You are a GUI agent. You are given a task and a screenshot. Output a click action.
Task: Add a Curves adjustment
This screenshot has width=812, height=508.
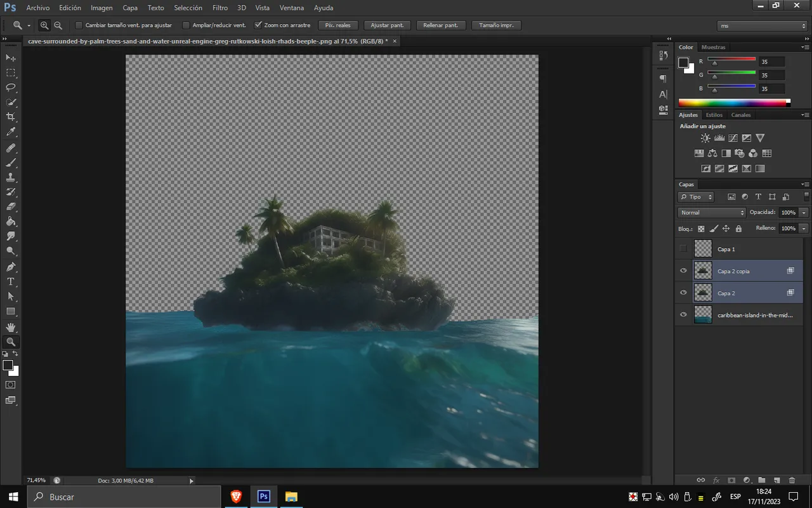pos(733,138)
